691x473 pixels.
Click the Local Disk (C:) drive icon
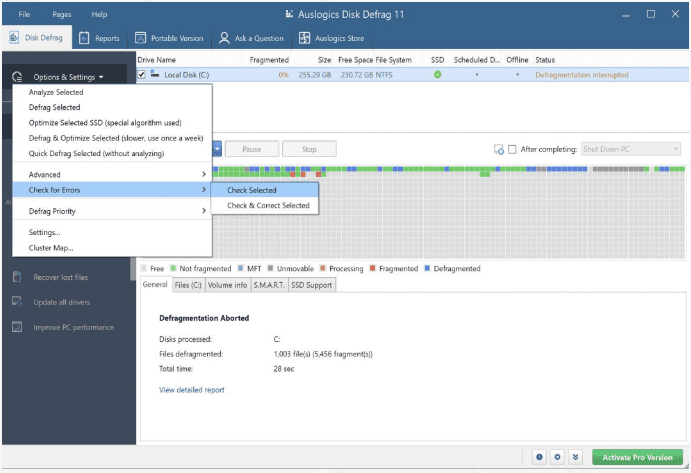[155, 74]
